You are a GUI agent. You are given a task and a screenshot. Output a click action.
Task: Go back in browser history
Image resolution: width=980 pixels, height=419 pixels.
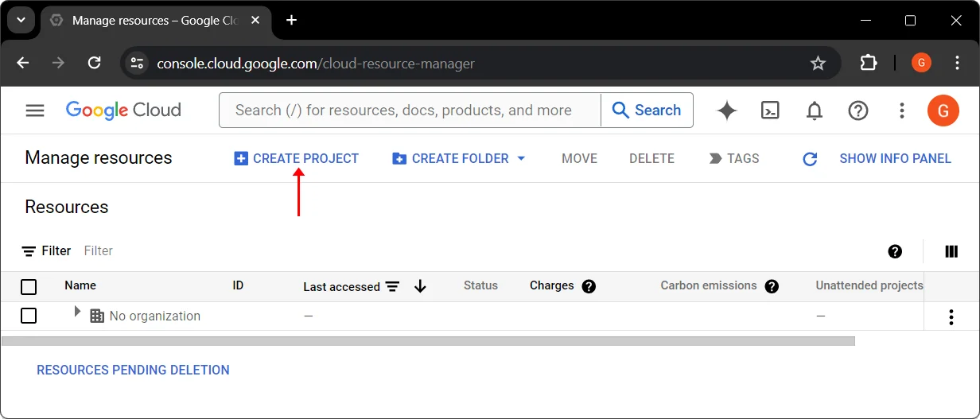pos(22,63)
